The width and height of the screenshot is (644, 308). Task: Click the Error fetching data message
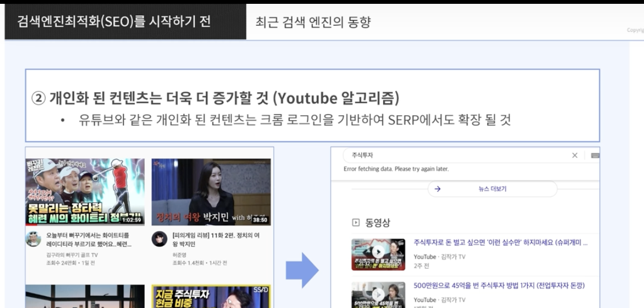[396, 169]
